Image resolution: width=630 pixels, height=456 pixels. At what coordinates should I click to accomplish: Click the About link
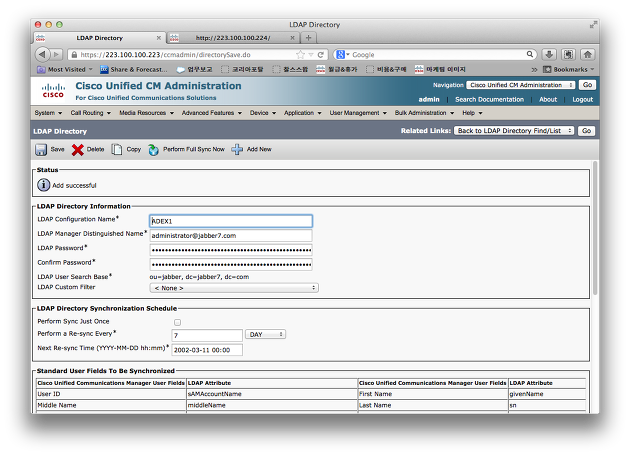pyautogui.click(x=548, y=100)
